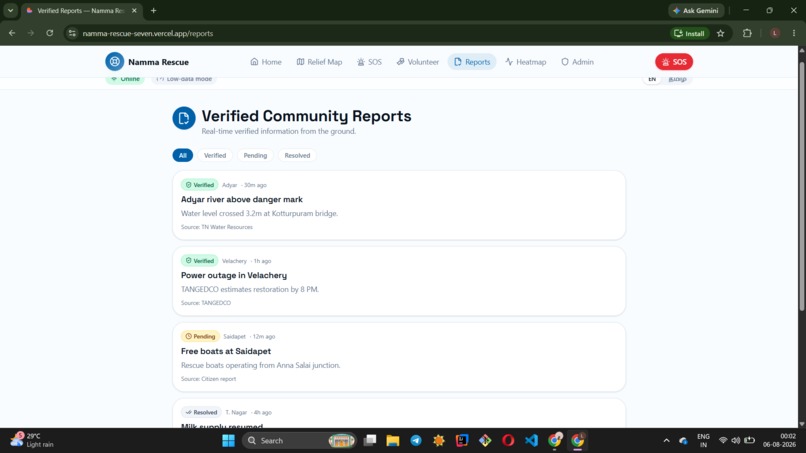Filter reports by Pending

(x=255, y=155)
